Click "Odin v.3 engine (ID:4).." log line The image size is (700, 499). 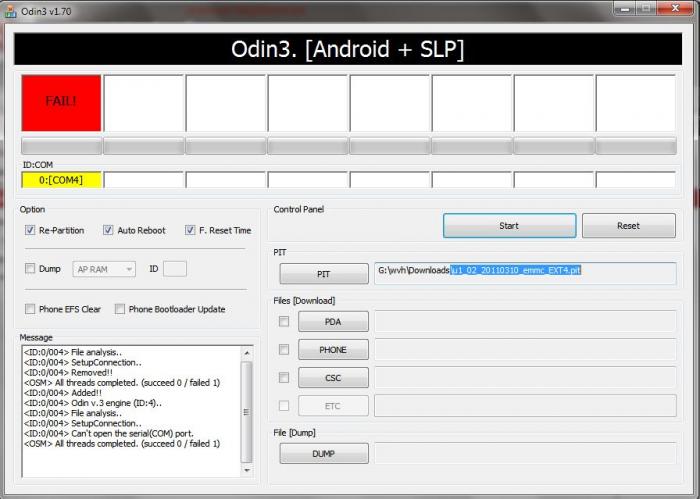[x=93, y=403]
